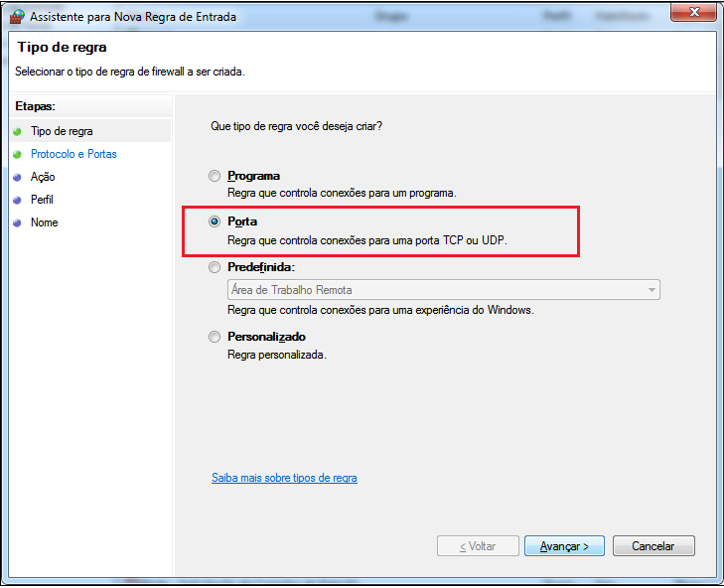Click the purple bullet beside Perfil
This screenshot has height=588, width=724.
18,200
